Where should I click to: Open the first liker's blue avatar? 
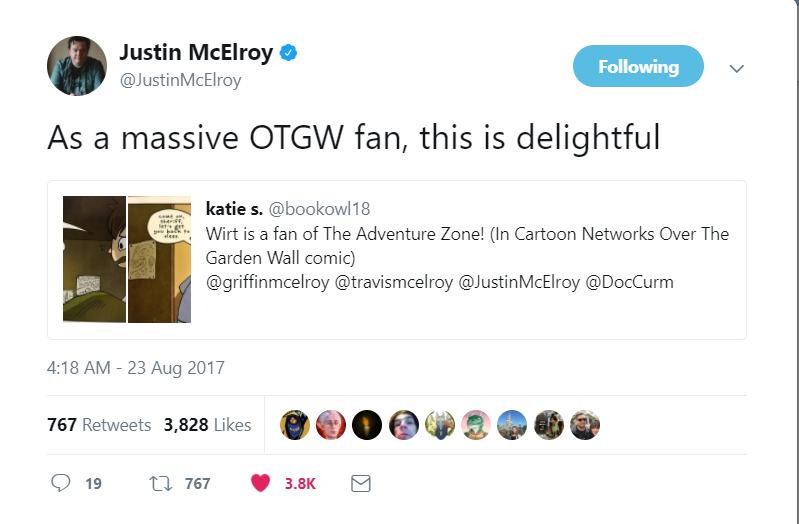coord(295,425)
